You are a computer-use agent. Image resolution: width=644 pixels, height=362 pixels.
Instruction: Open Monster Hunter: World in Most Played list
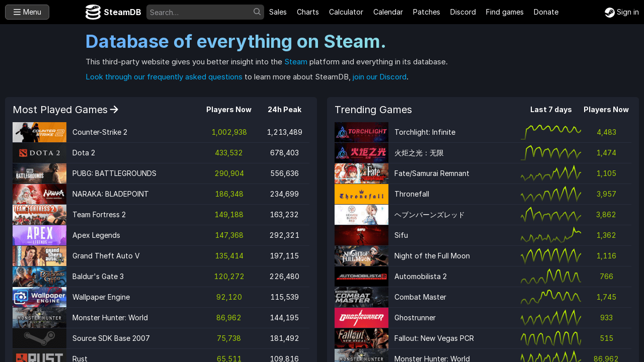click(x=110, y=318)
